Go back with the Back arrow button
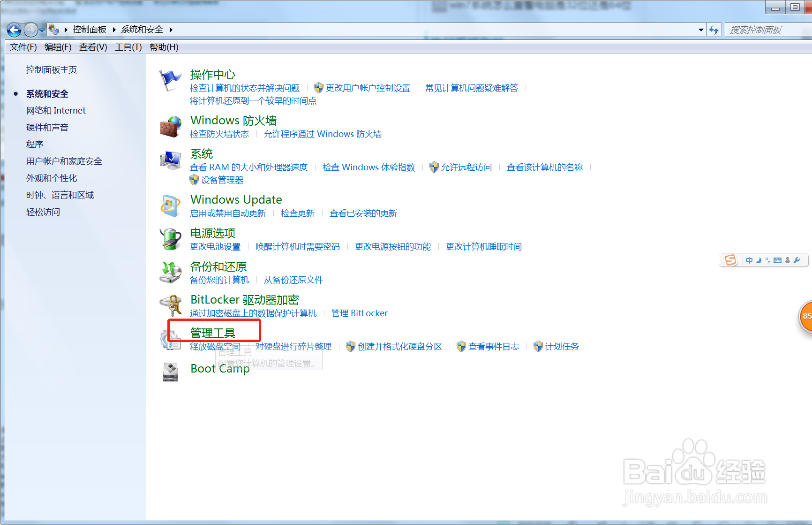Viewport: 812px width, 525px height. tap(14, 30)
